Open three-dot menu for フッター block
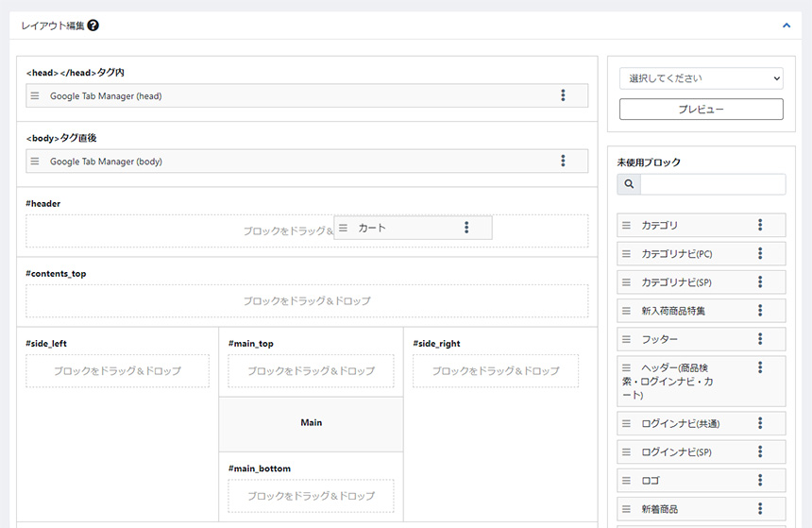812x528 pixels. (760, 339)
